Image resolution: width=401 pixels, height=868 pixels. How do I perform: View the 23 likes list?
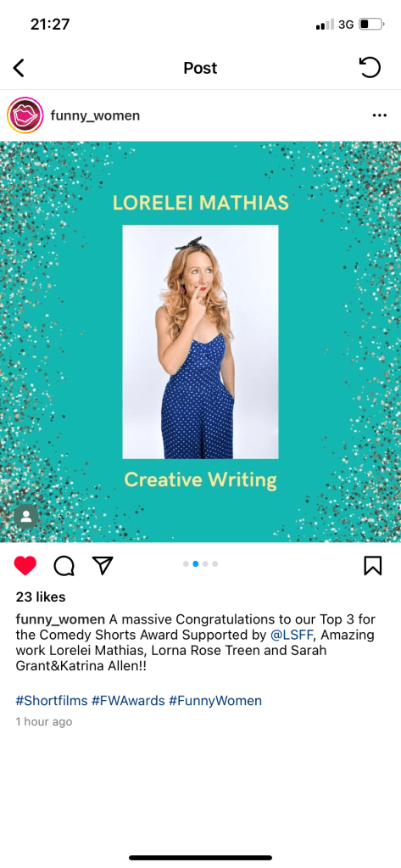(x=41, y=596)
